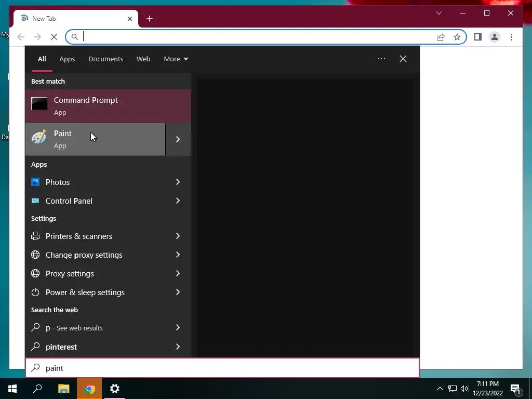Open Chrome tab search dropdown
The height and width of the screenshot is (399, 532).
pyautogui.click(x=438, y=13)
